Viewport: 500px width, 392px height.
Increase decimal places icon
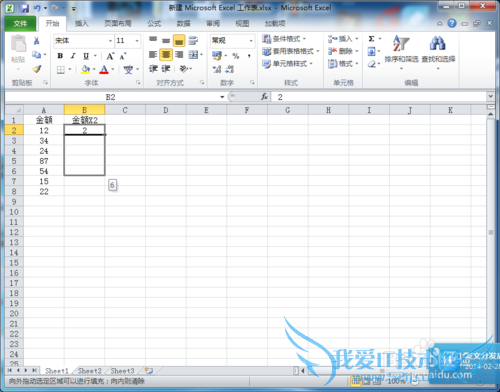pyautogui.click(x=217, y=69)
